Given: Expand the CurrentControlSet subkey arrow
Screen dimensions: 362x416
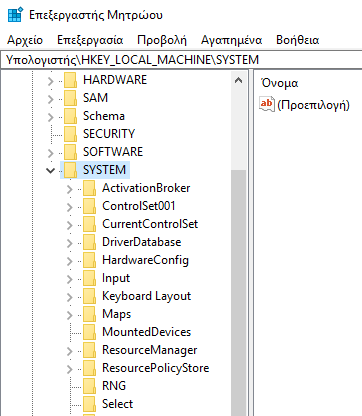Looking at the screenshot, I should (x=69, y=225).
